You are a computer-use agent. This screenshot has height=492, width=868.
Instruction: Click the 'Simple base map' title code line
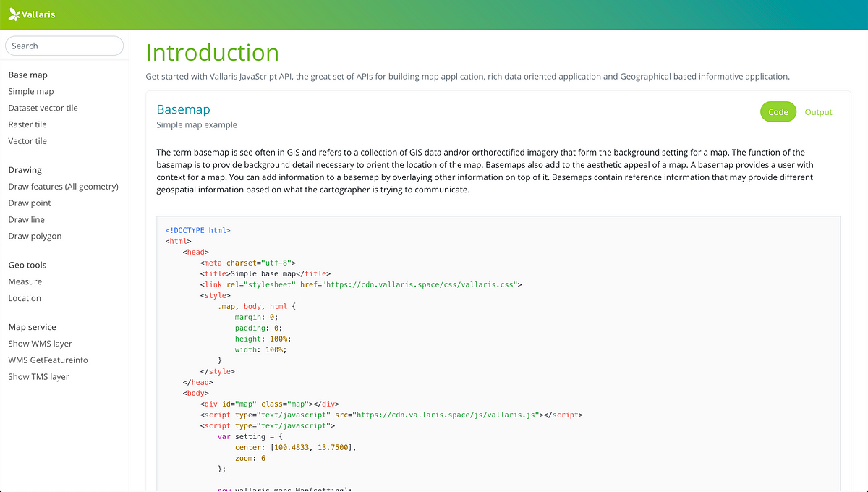(265, 273)
